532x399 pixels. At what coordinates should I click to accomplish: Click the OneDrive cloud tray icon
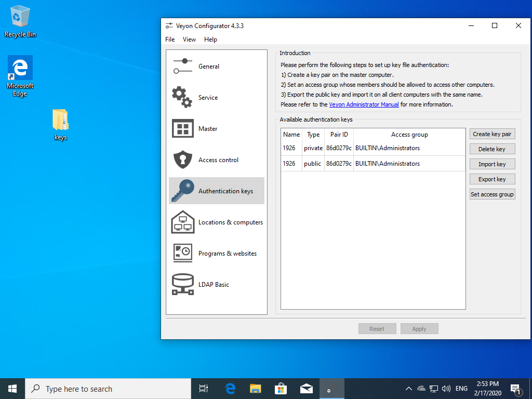point(421,388)
